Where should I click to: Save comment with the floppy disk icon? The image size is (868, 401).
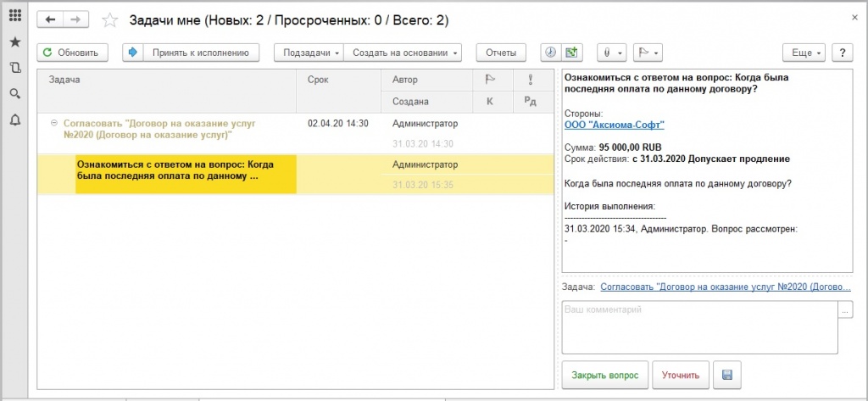[x=726, y=374]
